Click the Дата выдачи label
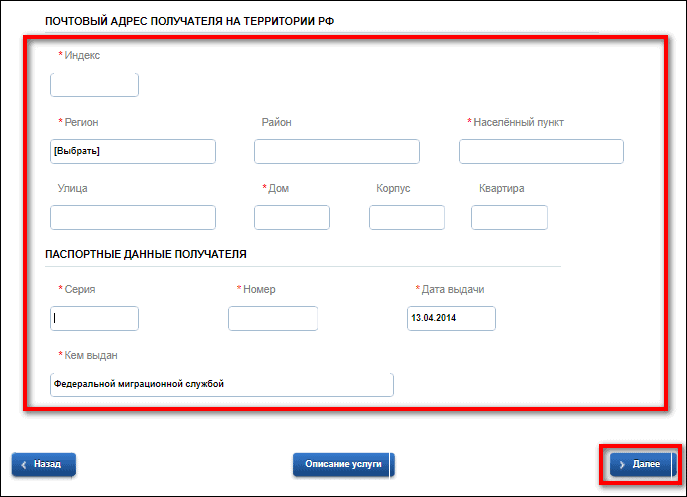Viewport: 687px width, 497px height. click(x=453, y=290)
